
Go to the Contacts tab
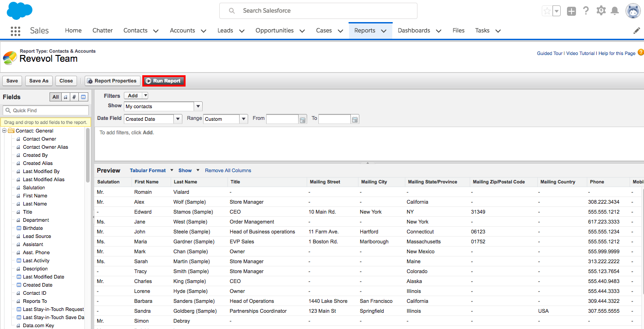click(x=136, y=31)
